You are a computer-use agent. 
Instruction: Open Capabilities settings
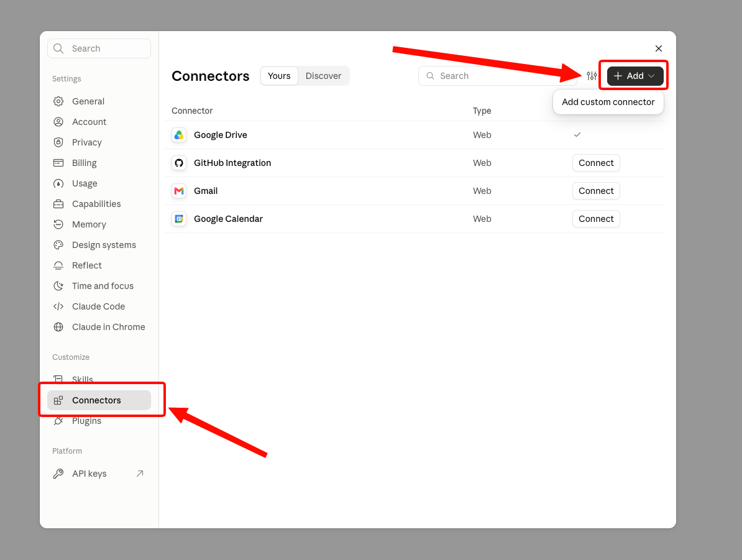[99, 204]
